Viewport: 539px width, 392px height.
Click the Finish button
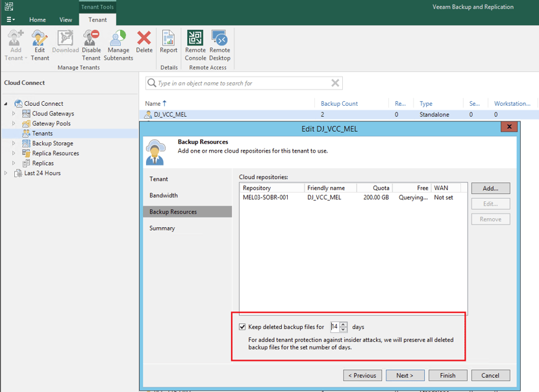click(x=448, y=376)
